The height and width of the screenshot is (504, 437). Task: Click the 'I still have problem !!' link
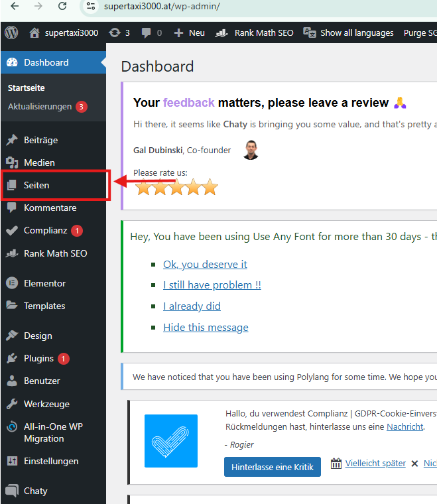click(212, 285)
